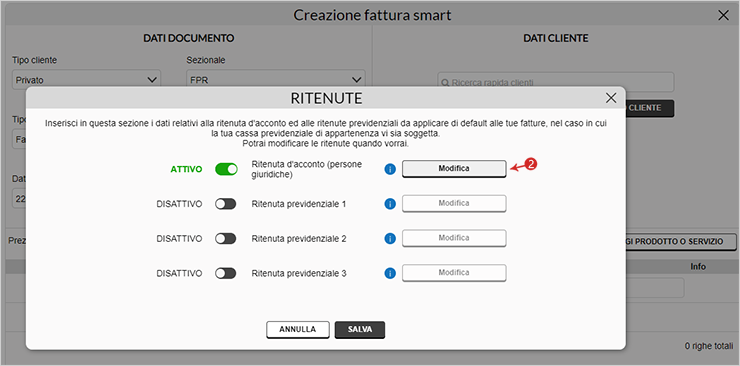740x366 pixels.
Task: Close the Creazione fattura smart window
Action: [x=723, y=15]
